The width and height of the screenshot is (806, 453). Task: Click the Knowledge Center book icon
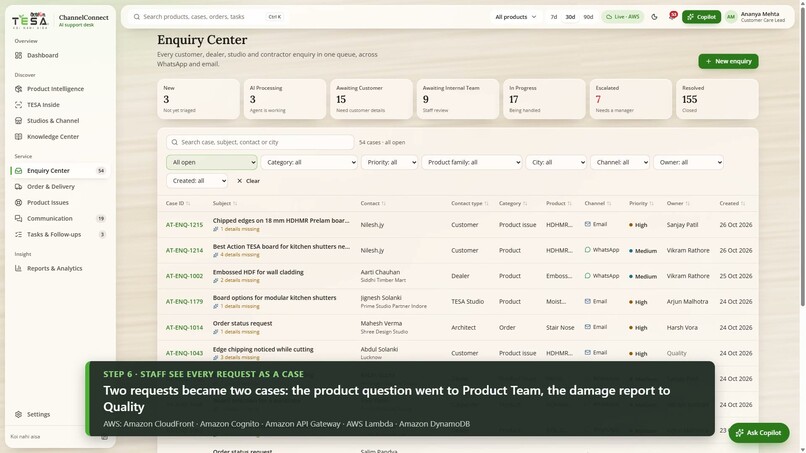point(19,136)
